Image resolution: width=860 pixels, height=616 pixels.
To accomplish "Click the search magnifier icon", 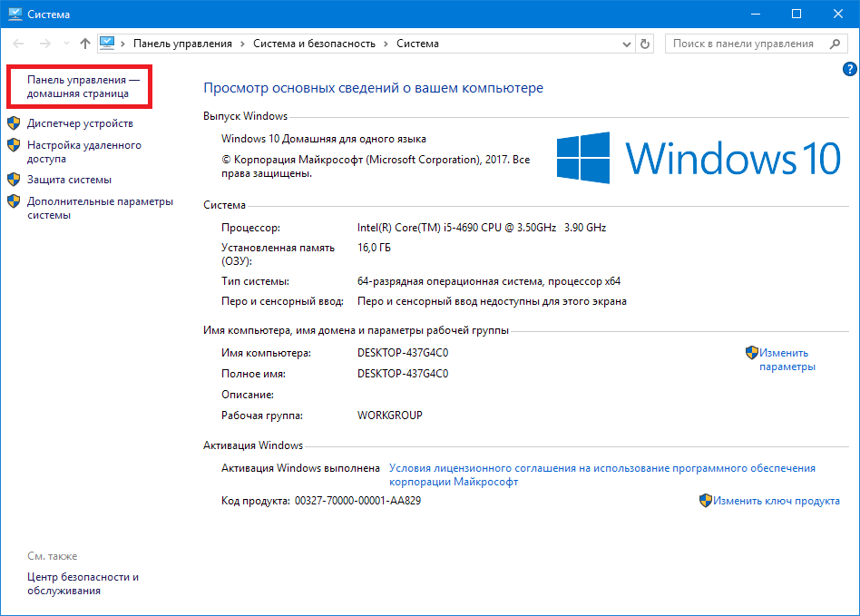I will pos(835,44).
